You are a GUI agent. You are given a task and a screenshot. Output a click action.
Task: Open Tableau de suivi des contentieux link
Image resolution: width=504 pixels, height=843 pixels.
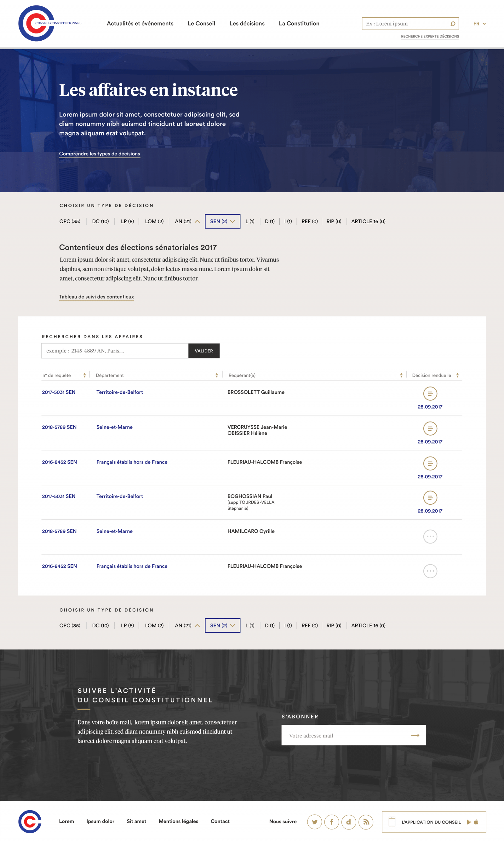pos(96,297)
